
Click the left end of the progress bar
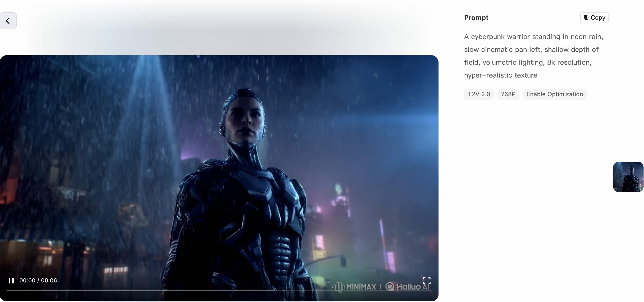pyautogui.click(x=7, y=290)
